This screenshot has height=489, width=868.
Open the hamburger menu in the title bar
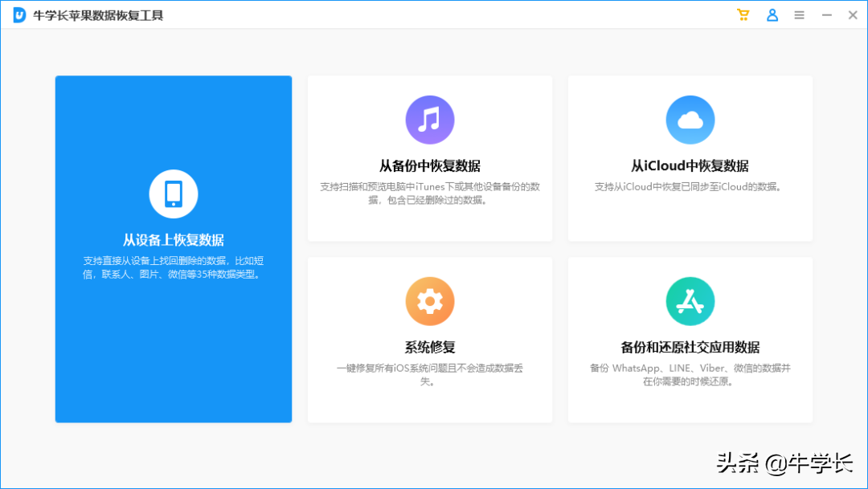coord(799,14)
